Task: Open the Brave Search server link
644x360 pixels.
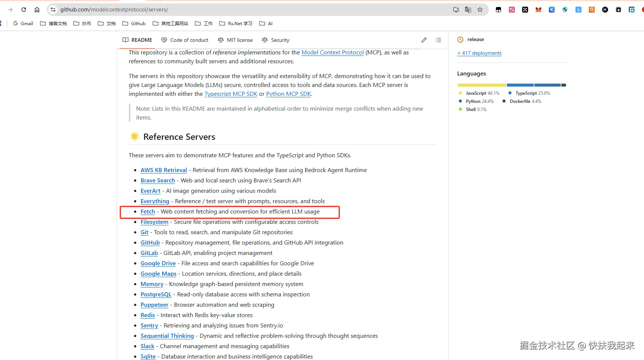Action: tap(158, 181)
